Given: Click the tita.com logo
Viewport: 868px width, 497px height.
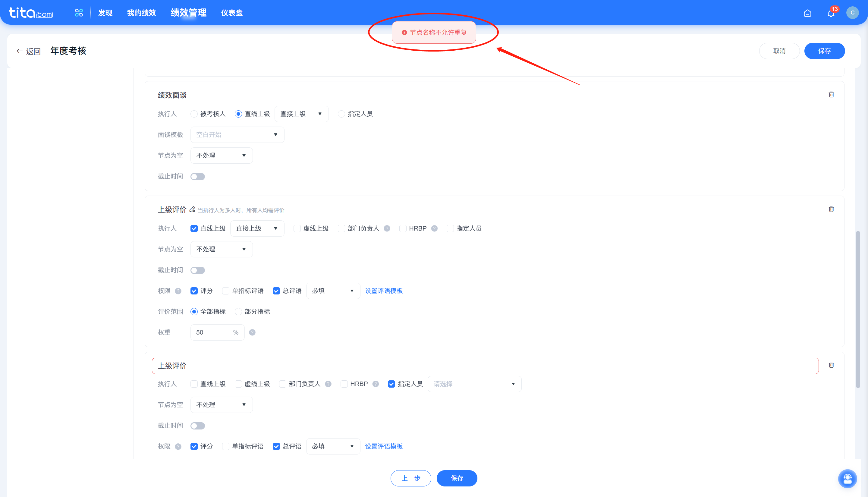Looking at the screenshot, I should click(x=31, y=13).
